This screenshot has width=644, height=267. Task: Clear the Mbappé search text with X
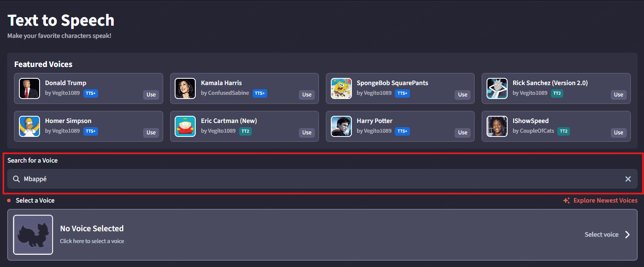[628, 179]
